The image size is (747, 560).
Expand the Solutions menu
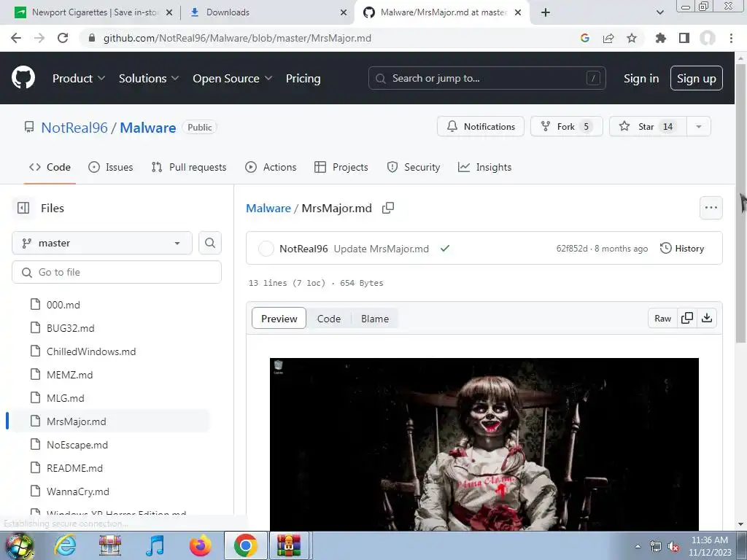[149, 78]
